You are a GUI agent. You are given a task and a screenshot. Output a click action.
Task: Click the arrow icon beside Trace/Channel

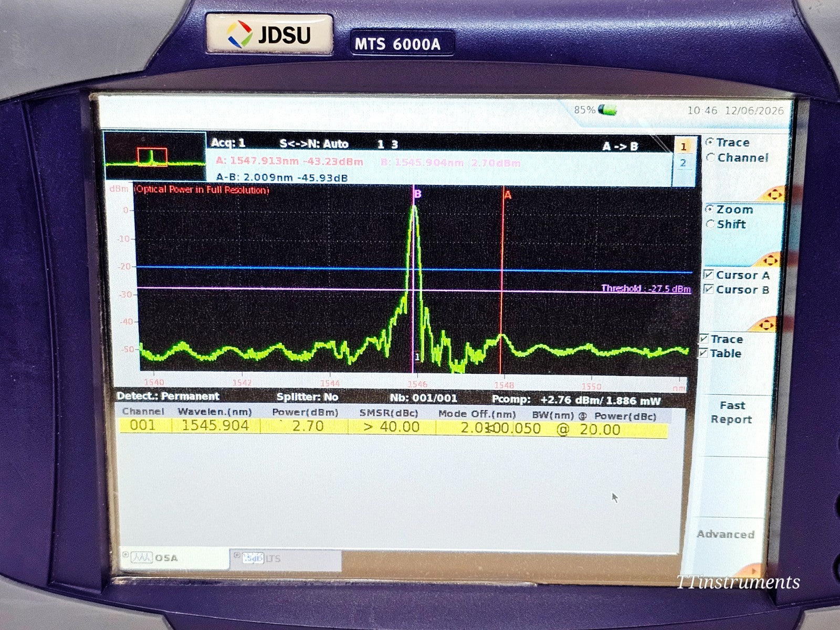click(x=774, y=194)
